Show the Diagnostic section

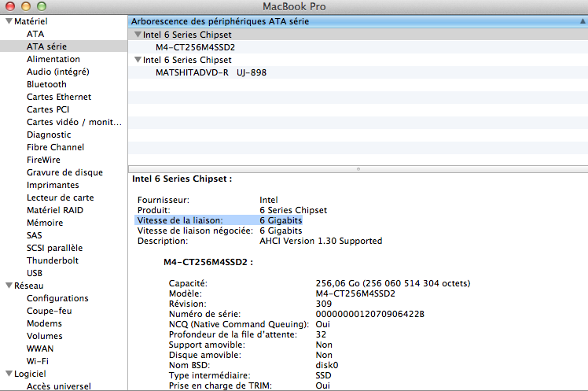coord(49,135)
